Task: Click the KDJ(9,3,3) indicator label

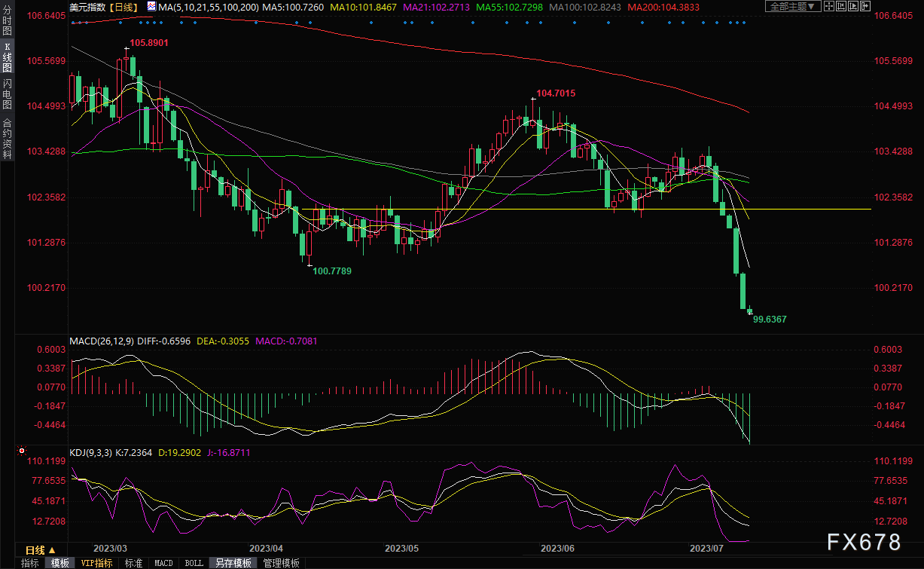Action: 90,453
